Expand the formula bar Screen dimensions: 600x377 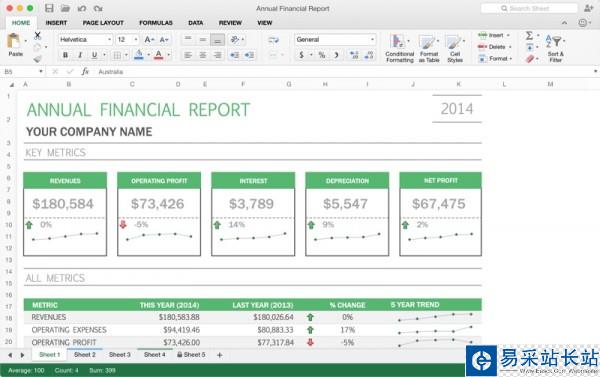pos(595,72)
